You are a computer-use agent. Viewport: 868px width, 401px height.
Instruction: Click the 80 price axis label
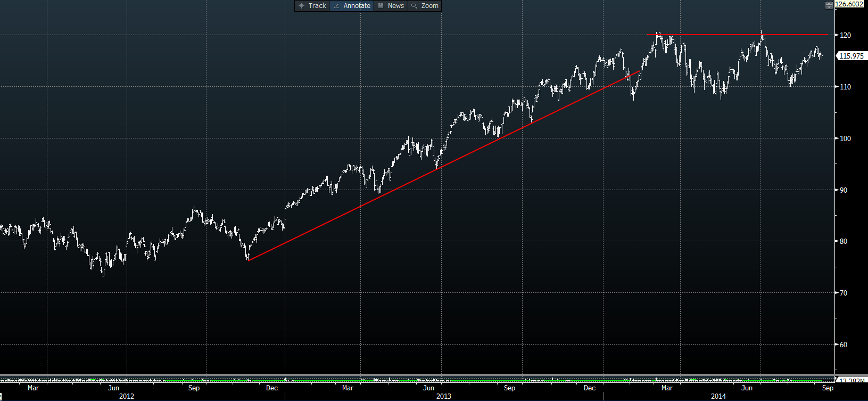(844, 241)
